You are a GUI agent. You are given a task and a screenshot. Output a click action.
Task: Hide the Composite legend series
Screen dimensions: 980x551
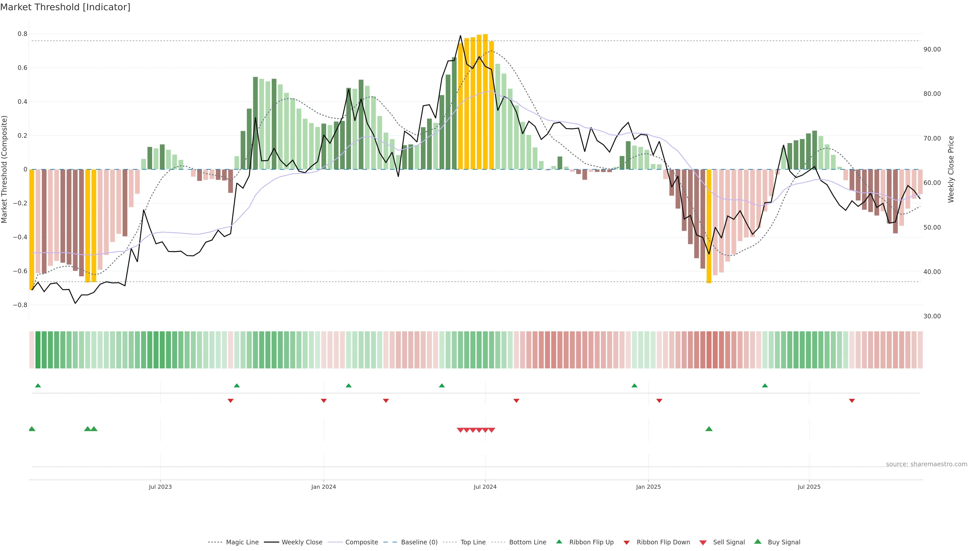point(361,542)
